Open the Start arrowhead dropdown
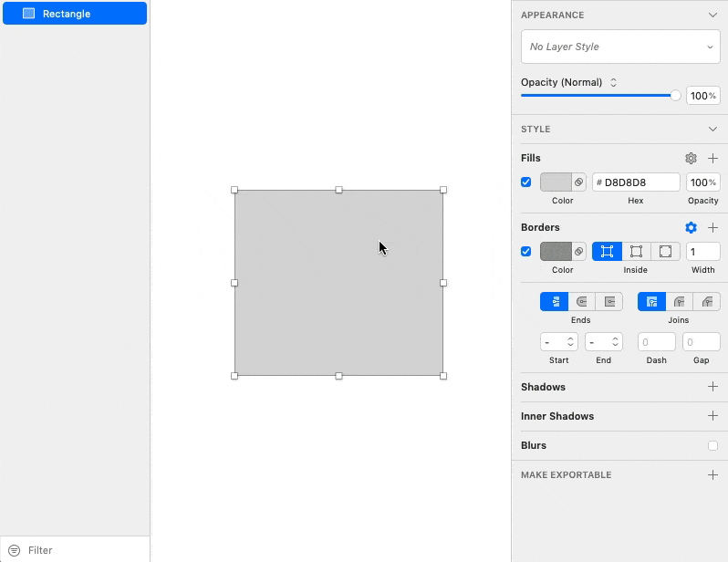This screenshot has height=562, width=728. point(559,342)
